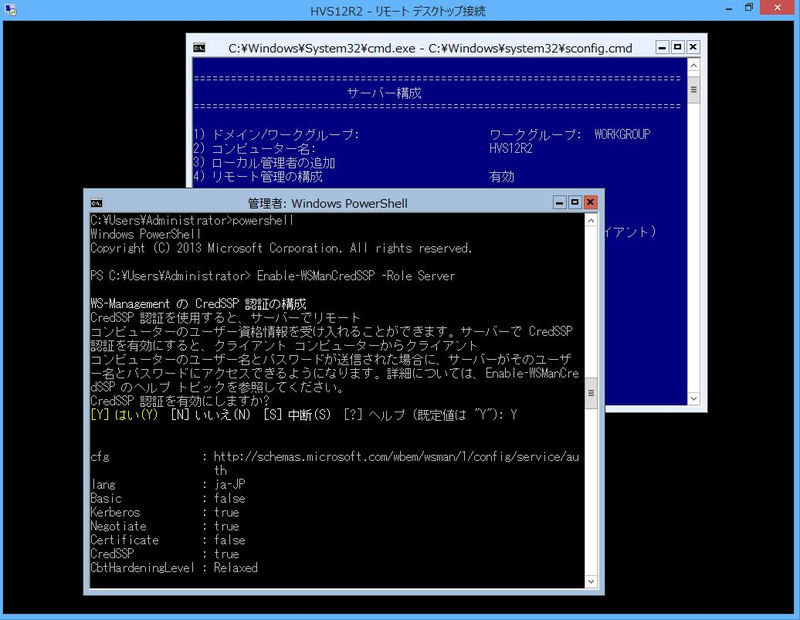Click '2) コンピューター名' in sconfig
The height and width of the screenshot is (620, 800).
click(x=255, y=148)
